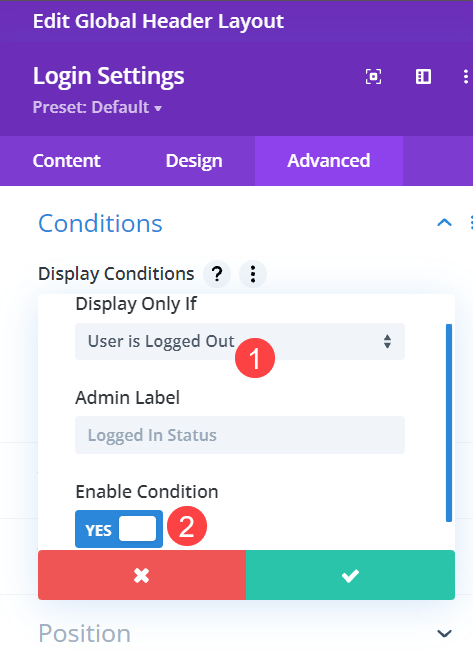Open the Conditions section three-dot menu
Screen dimensions: 473x661
[x=471, y=223]
